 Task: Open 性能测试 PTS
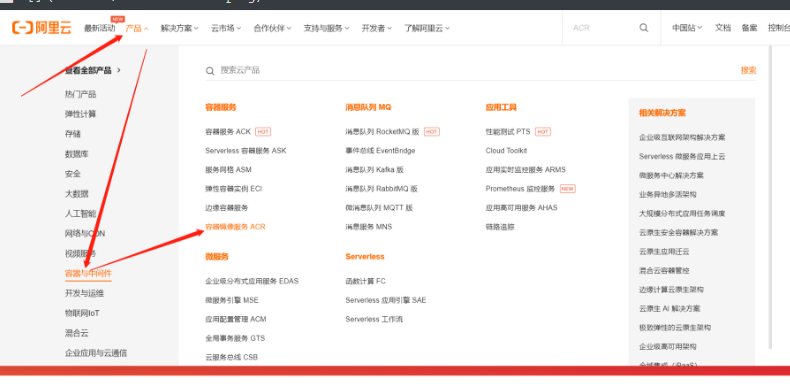[x=508, y=132]
